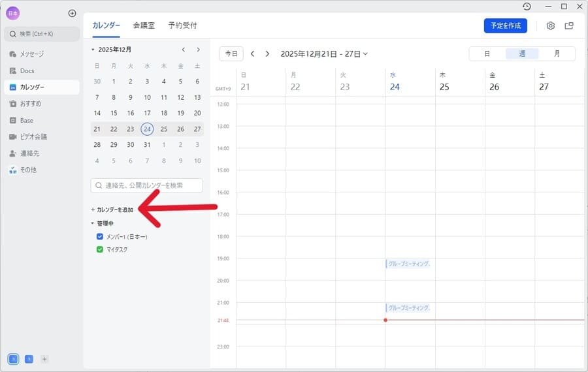Uncheck the マイタスク calendar checkbox
Screen dimensions: 588x372
100,249
